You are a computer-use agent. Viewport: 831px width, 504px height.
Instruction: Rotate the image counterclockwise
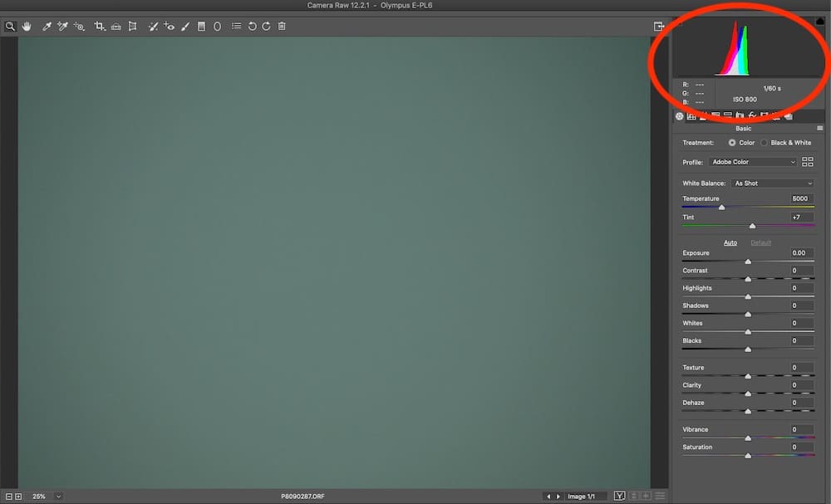[252, 26]
